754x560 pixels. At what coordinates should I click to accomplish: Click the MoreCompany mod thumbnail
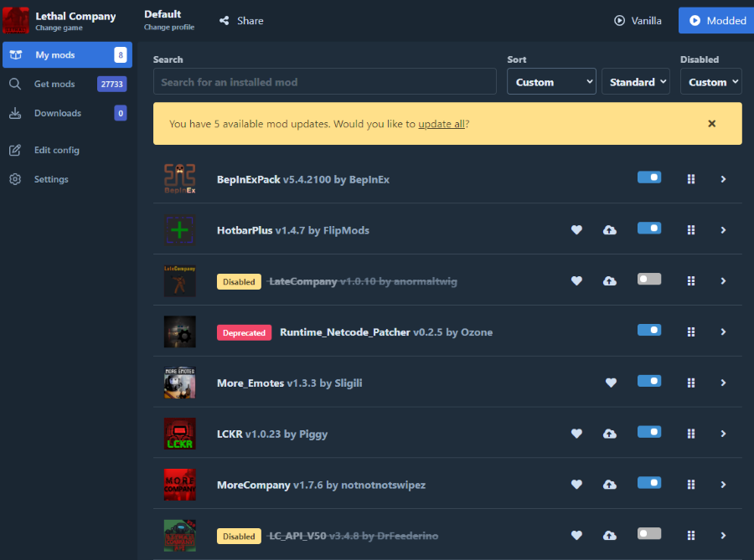pyautogui.click(x=180, y=485)
